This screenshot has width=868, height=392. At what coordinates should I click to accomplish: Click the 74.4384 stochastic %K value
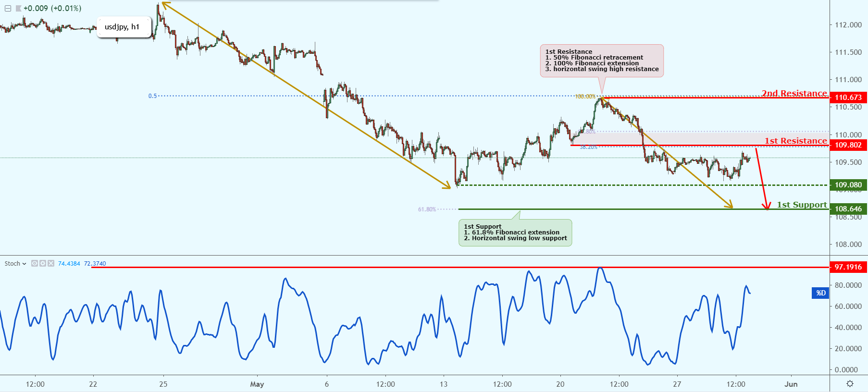(69, 264)
